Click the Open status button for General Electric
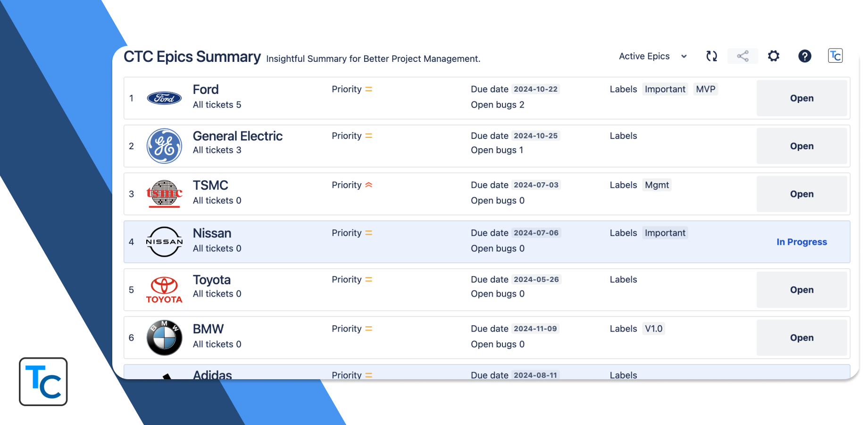 tap(802, 146)
